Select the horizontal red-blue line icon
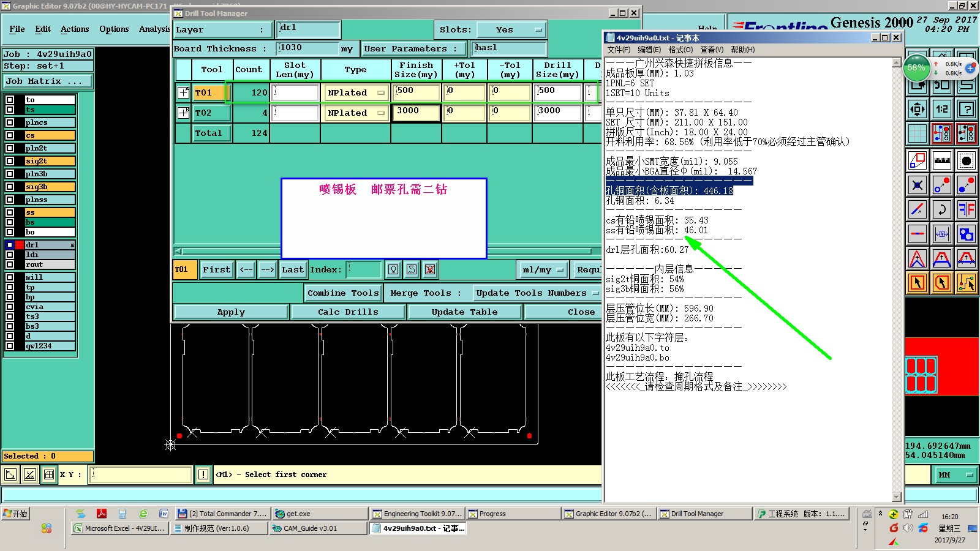This screenshot has width=980, height=551. (x=918, y=234)
